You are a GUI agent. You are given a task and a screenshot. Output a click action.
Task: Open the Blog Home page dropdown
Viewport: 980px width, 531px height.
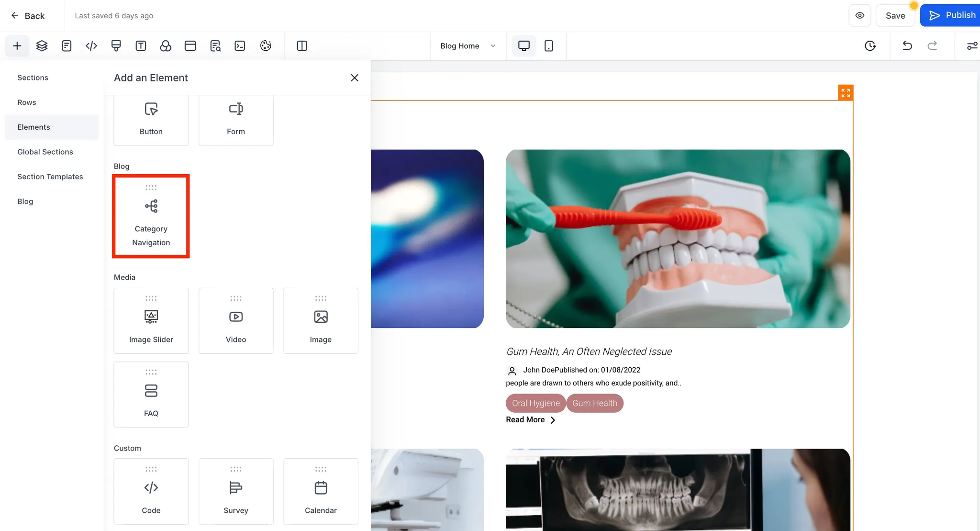(468, 46)
